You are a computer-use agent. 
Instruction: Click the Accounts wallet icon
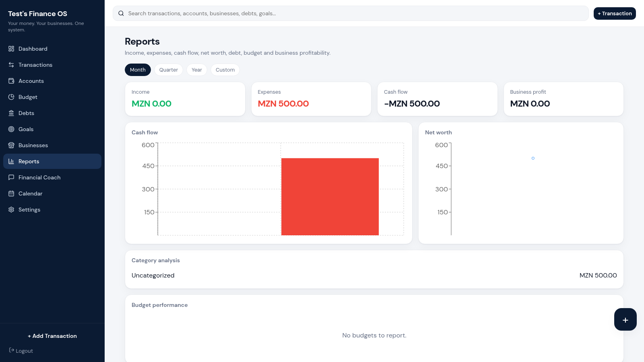(11, 81)
